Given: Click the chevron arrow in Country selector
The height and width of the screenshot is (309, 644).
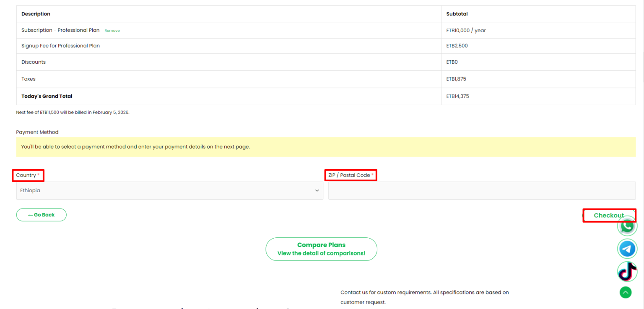Looking at the screenshot, I should pos(317,191).
